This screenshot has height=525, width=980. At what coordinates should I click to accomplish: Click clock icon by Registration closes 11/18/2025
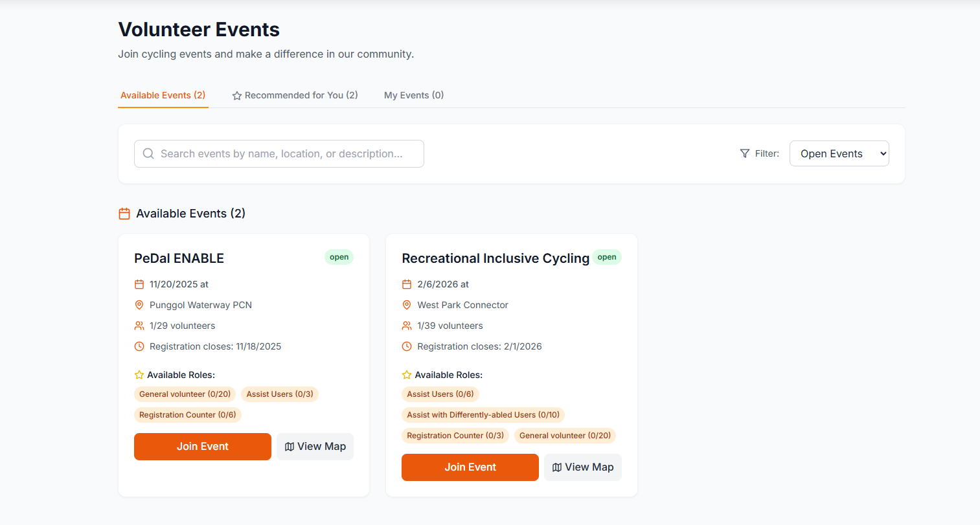point(139,346)
